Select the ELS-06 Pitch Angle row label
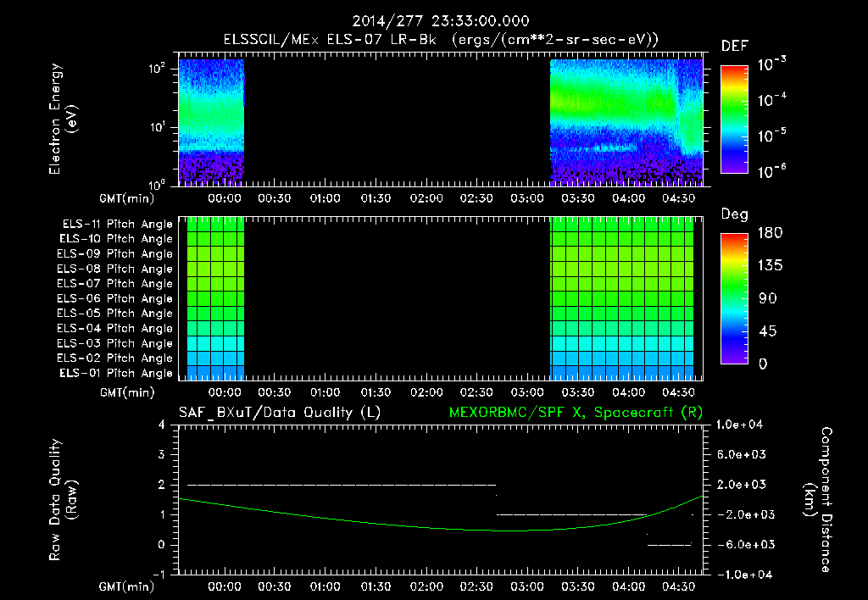 click(x=114, y=299)
